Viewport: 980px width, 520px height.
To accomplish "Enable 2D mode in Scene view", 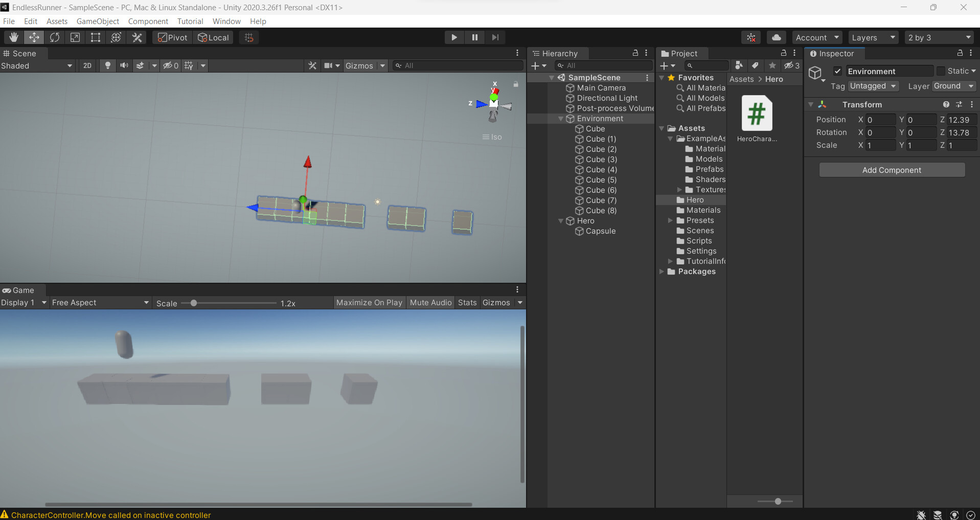I will pos(87,65).
